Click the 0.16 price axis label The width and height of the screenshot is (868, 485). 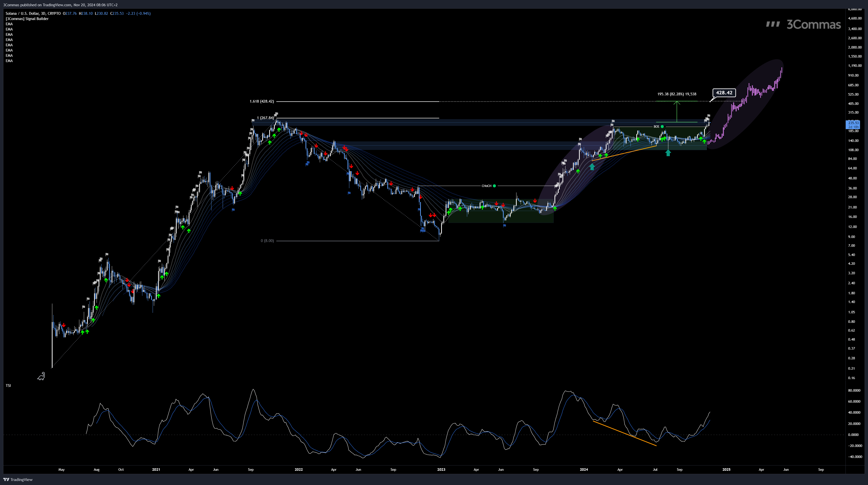point(851,378)
